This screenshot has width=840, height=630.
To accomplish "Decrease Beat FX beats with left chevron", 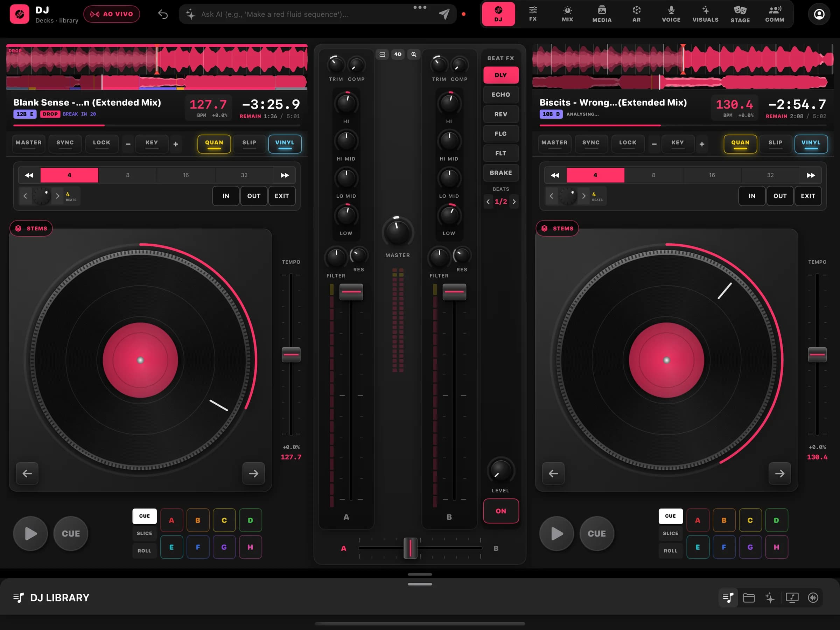I will point(488,202).
